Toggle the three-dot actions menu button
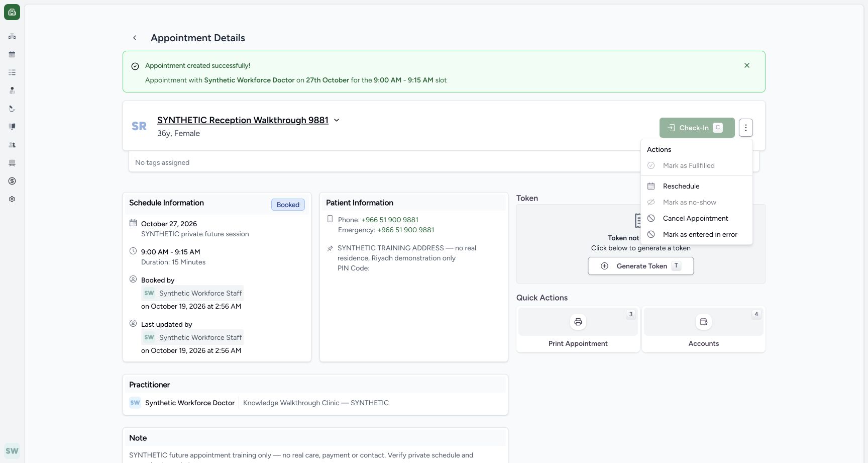 746,128
